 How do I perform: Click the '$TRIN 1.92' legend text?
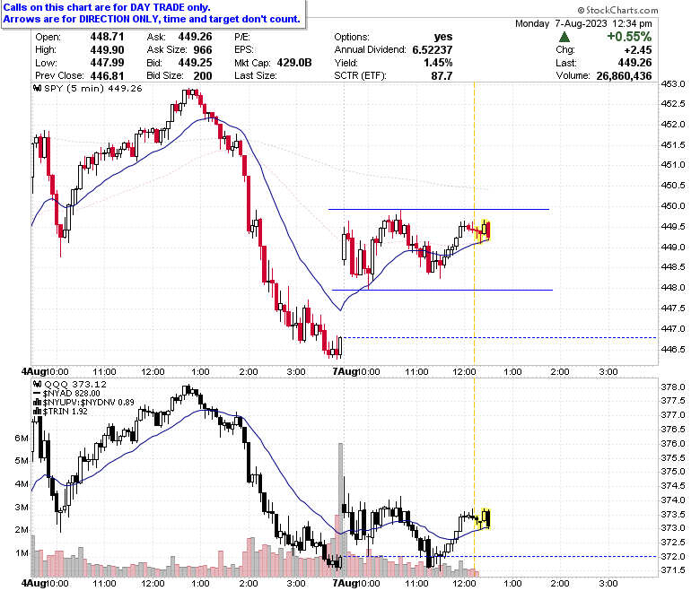66,412
